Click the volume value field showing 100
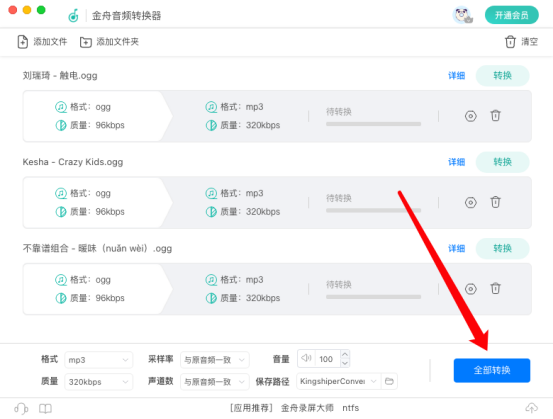553x419 pixels. click(327, 359)
